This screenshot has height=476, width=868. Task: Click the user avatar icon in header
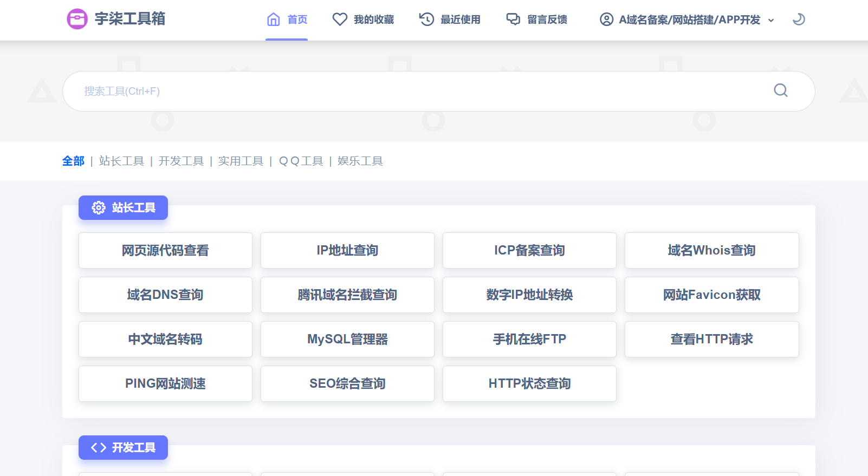tap(606, 19)
